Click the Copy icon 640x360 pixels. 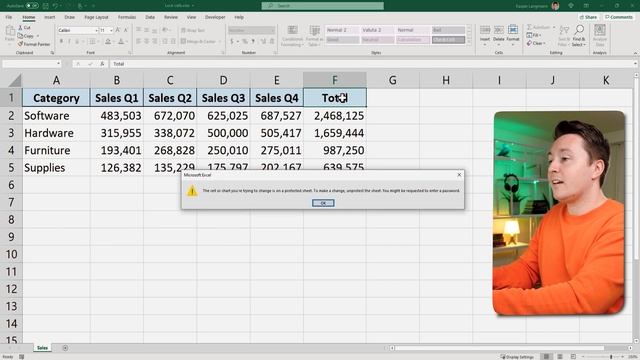coord(20,36)
